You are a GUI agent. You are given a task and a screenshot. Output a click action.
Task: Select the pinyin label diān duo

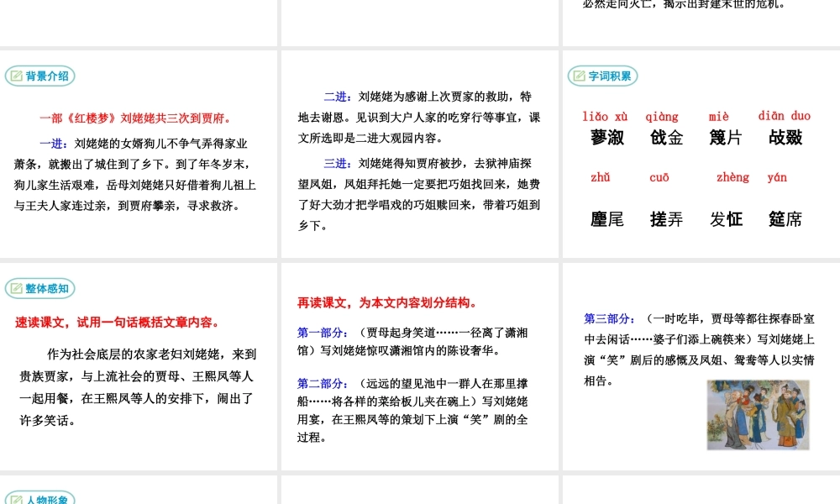click(783, 116)
